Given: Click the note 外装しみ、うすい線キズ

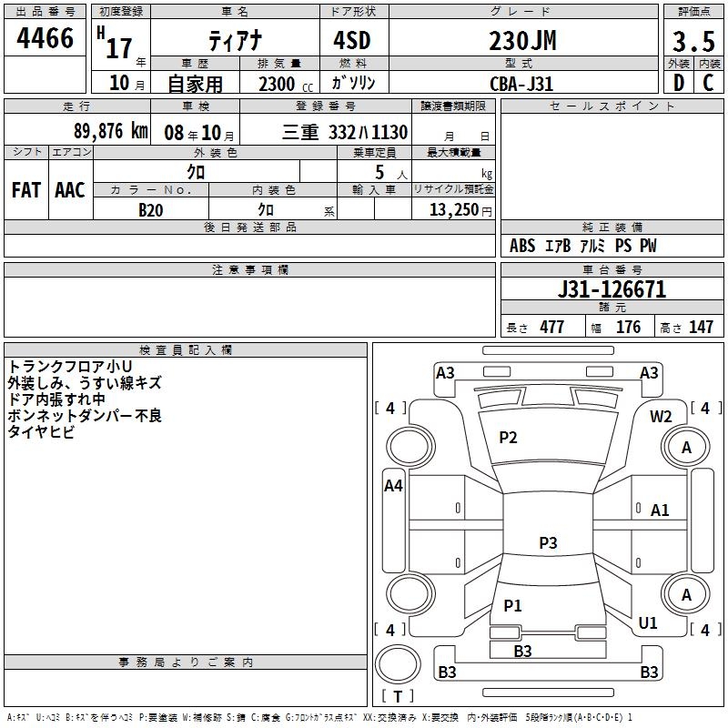Looking at the screenshot, I should click(85, 383).
